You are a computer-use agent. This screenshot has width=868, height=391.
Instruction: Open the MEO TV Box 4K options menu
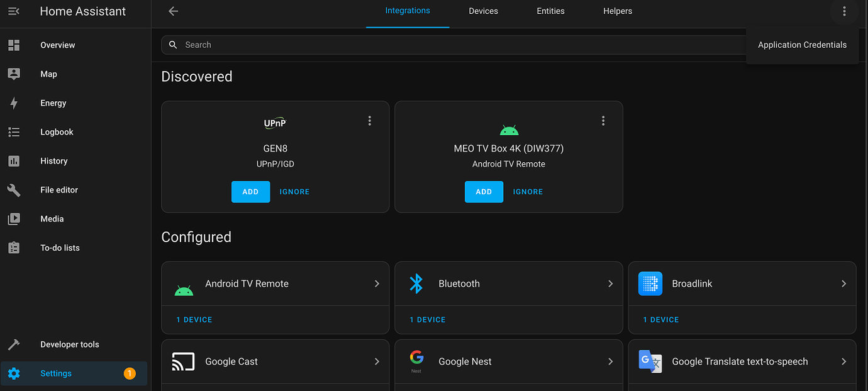603,120
